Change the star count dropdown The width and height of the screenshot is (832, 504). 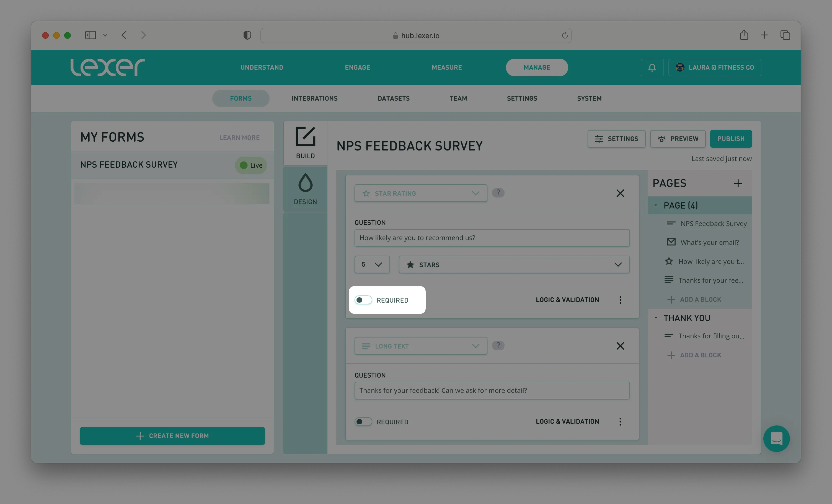tap(372, 265)
